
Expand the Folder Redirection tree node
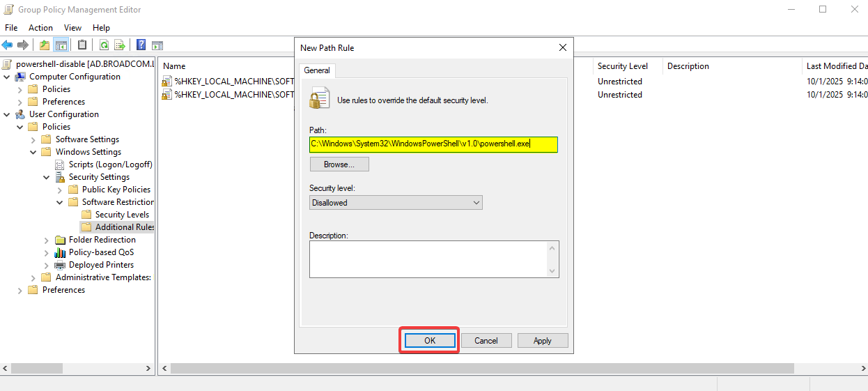pyautogui.click(x=47, y=240)
